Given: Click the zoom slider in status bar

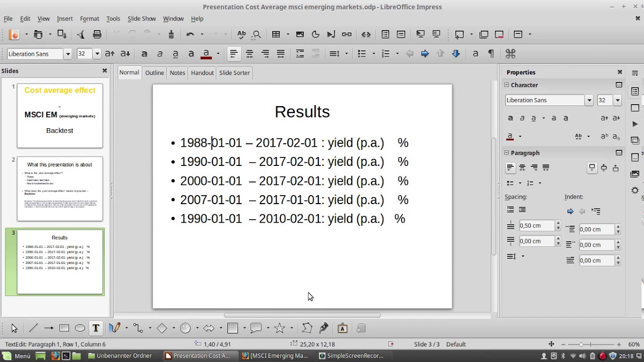Looking at the screenshot, I should (x=581, y=344).
